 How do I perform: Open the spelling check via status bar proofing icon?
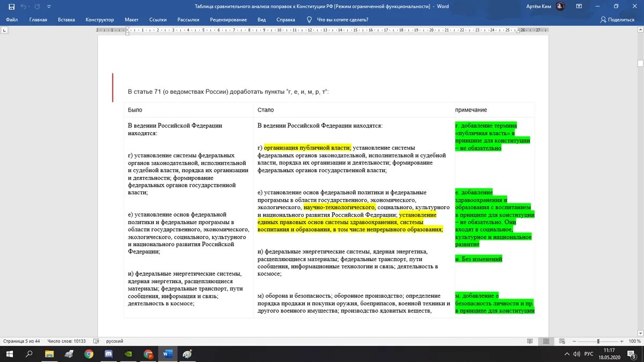coord(96,341)
